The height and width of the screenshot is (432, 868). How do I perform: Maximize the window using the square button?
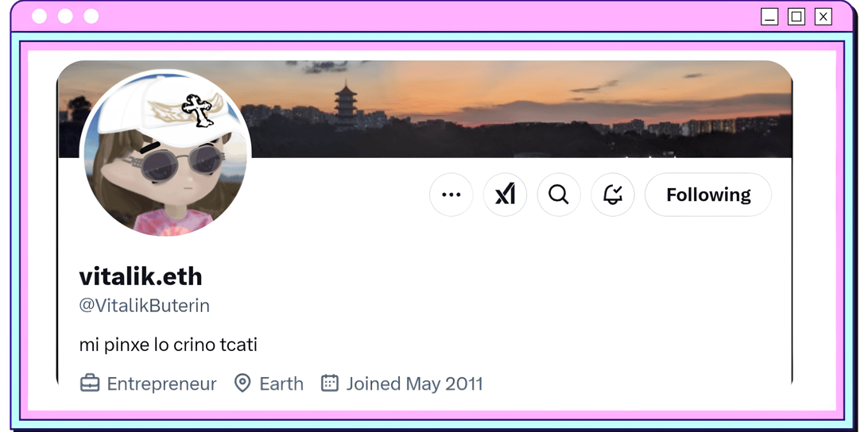point(796,17)
